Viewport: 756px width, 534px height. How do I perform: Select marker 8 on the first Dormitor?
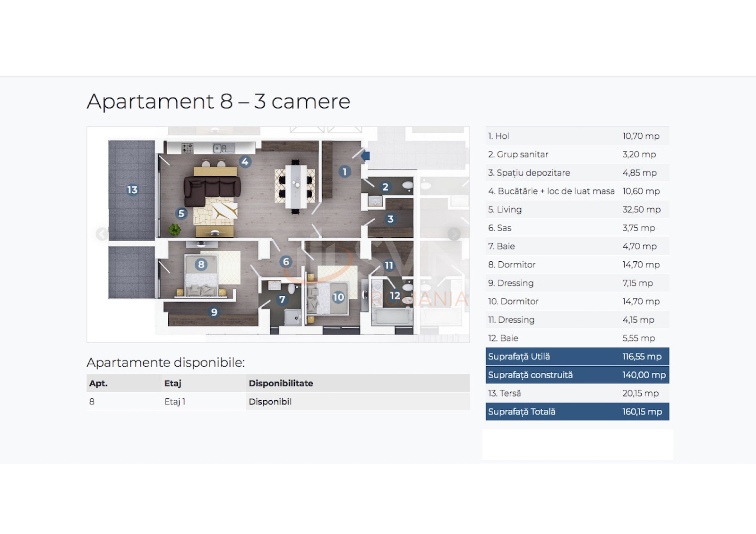[201, 264]
